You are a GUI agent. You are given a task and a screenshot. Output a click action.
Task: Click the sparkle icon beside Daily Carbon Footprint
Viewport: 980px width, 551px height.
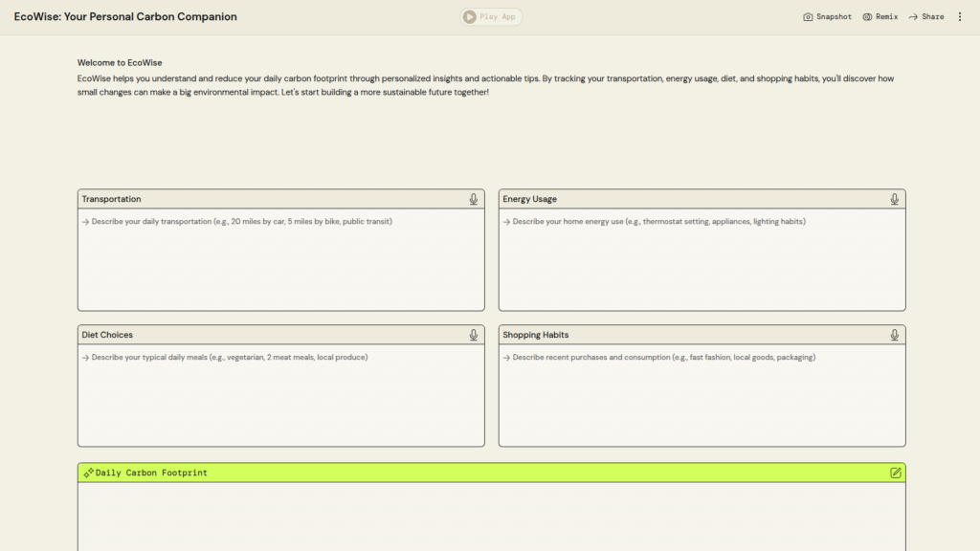88,473
